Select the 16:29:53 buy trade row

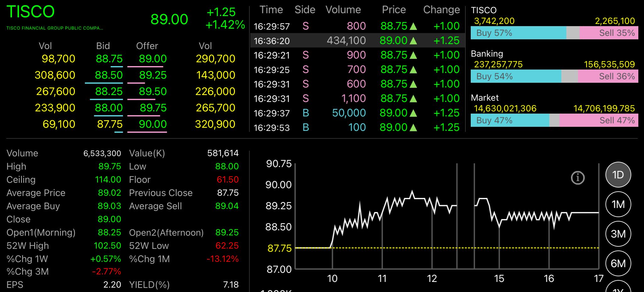coord(358,127)
